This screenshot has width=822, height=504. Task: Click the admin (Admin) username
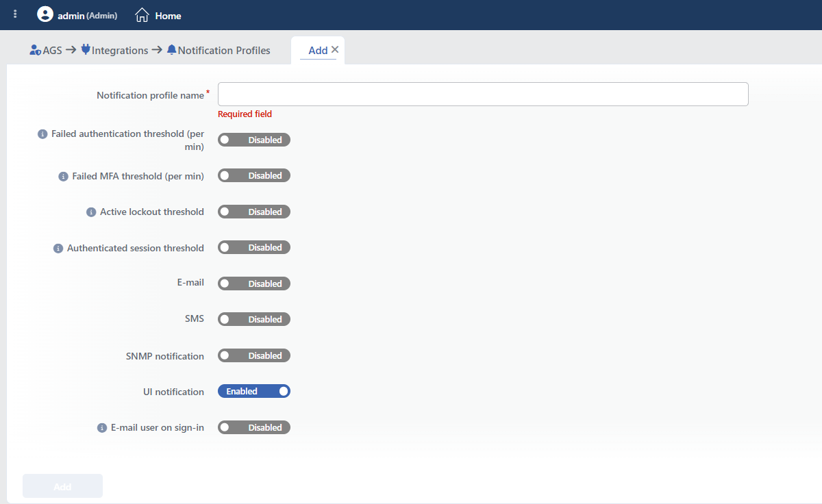tap(87, 15)
